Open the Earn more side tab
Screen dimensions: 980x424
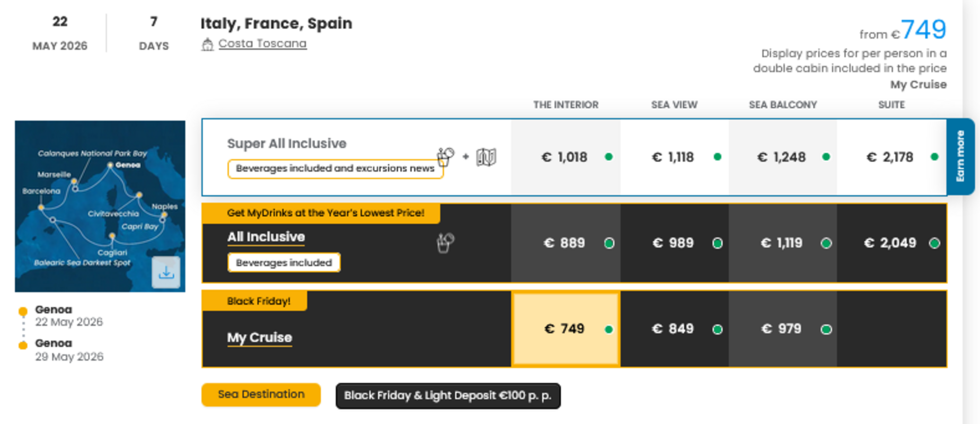click(961, 157)
